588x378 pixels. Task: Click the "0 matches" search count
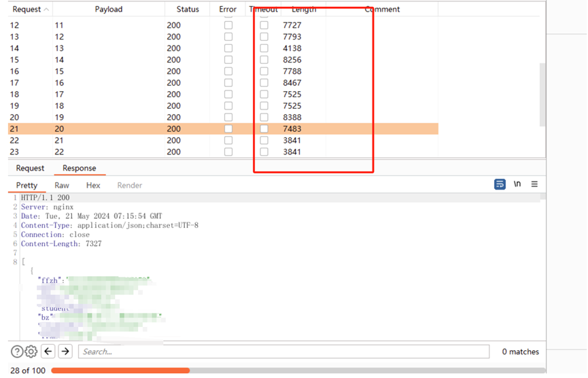[x=520, y=351]
